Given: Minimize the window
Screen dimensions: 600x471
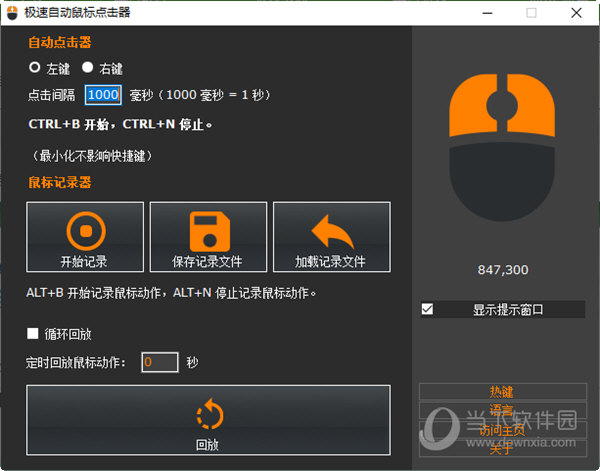Looking at the screenshot, I should (487, 13).
